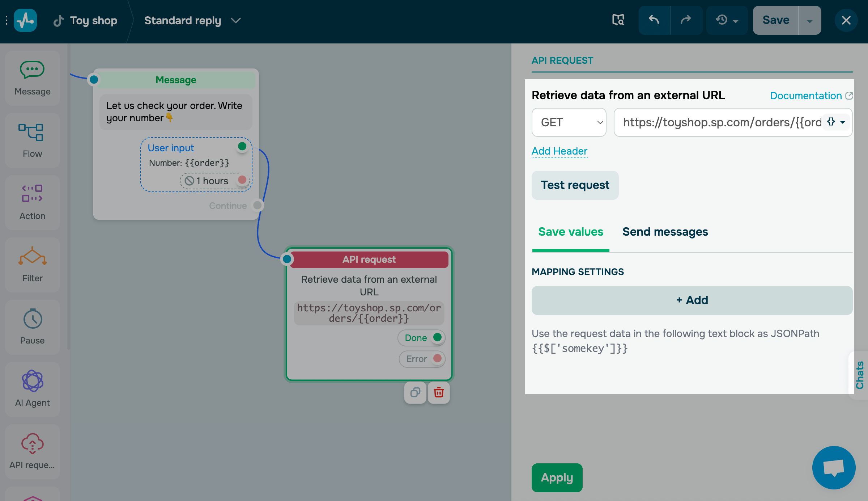Select the Flow block in sidebar
The height and width of the screenshot is (501, 868).
pyautogui.click(x=32, y=140)
